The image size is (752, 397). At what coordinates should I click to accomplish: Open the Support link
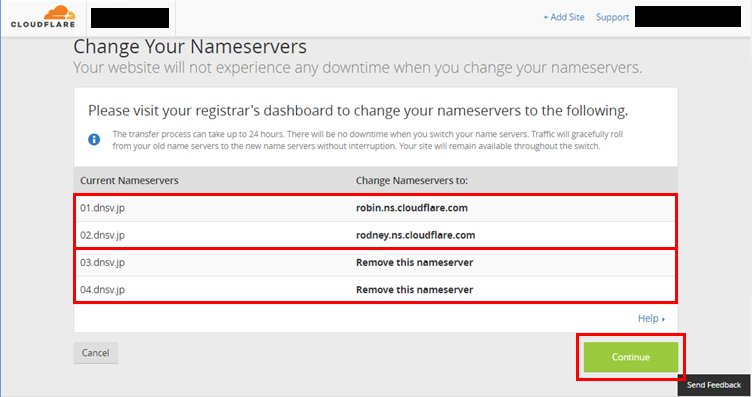612,17
